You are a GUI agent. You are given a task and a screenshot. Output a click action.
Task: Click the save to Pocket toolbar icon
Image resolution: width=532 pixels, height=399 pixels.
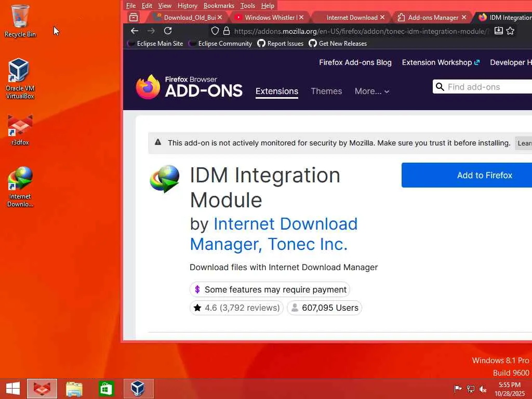tap(498, 31)
